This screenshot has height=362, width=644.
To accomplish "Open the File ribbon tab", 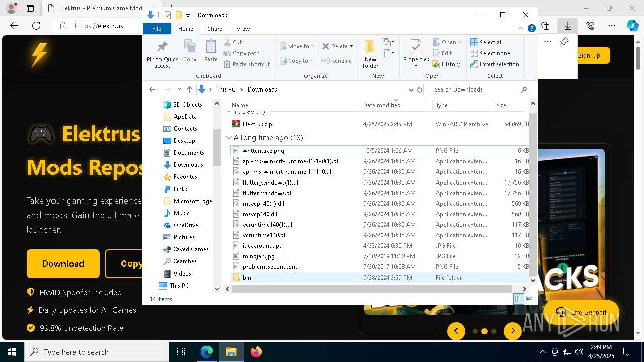I will 157,29.
